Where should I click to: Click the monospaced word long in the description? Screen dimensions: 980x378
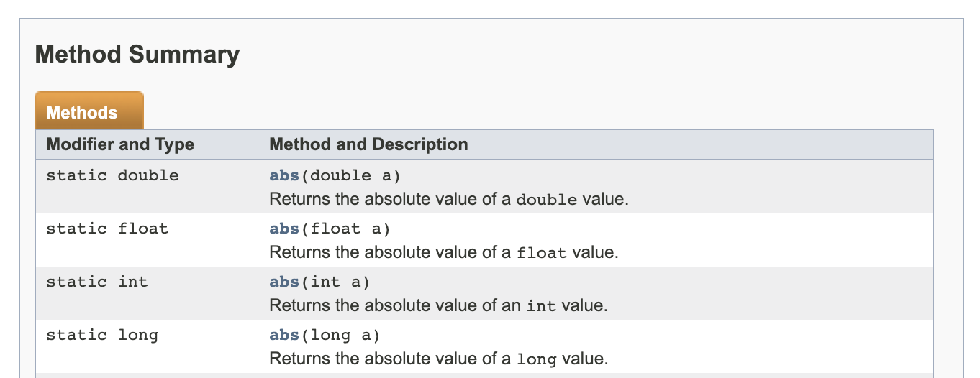pyautogui.click(x=537, y=359)
